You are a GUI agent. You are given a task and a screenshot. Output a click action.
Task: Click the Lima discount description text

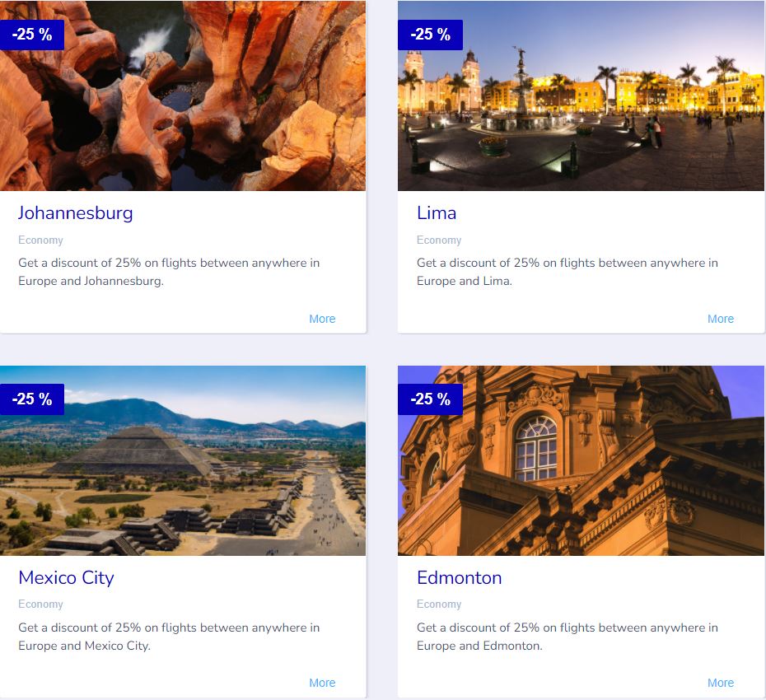[567, 272]
